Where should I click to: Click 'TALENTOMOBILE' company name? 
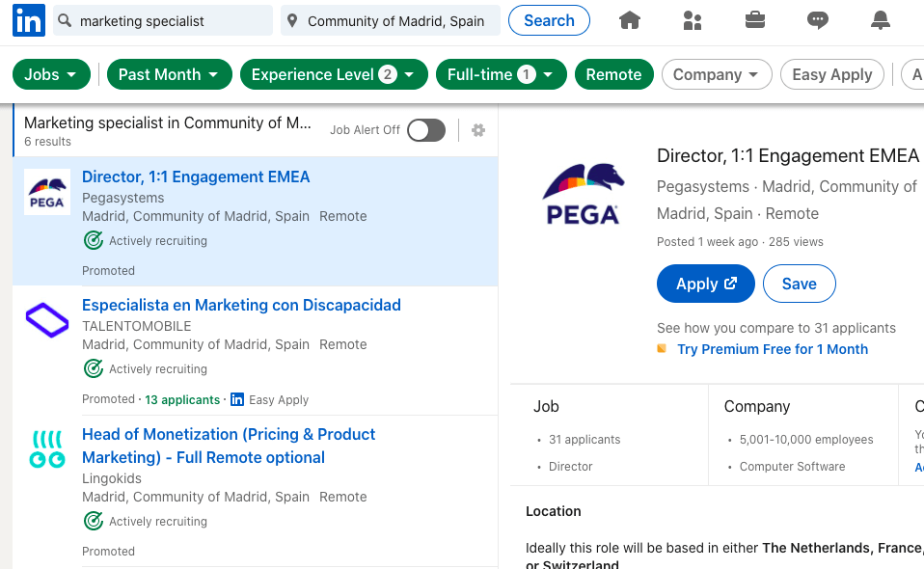point(137,326)
